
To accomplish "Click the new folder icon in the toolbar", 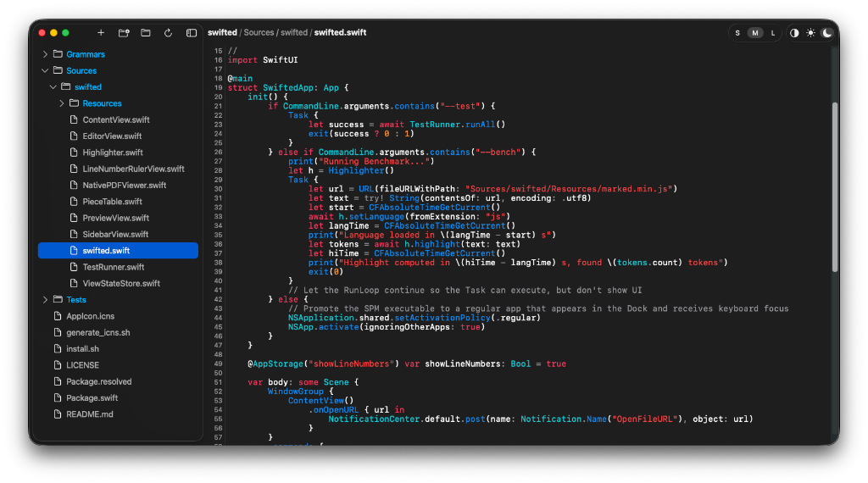I will pyautogui.click(x=124, y=33).
